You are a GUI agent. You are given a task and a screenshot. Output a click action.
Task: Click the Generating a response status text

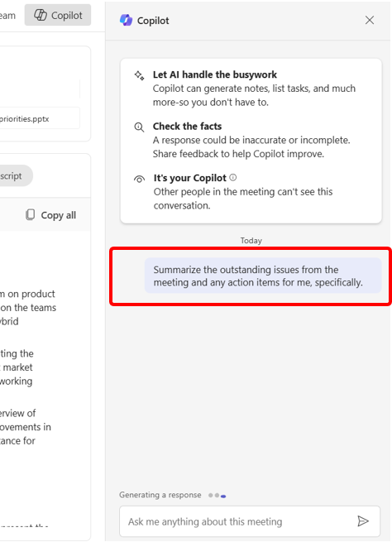pos(160,495)
